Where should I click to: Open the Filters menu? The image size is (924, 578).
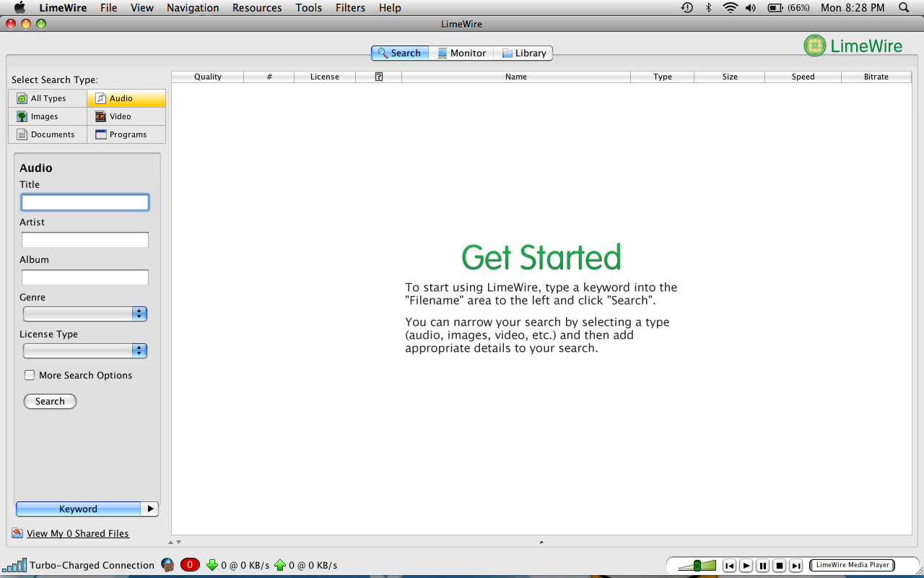350,8
